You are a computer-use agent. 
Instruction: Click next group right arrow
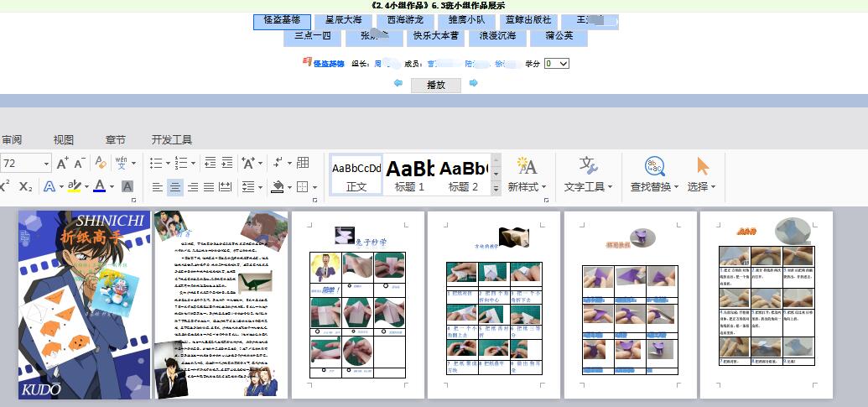pos(473,83)
